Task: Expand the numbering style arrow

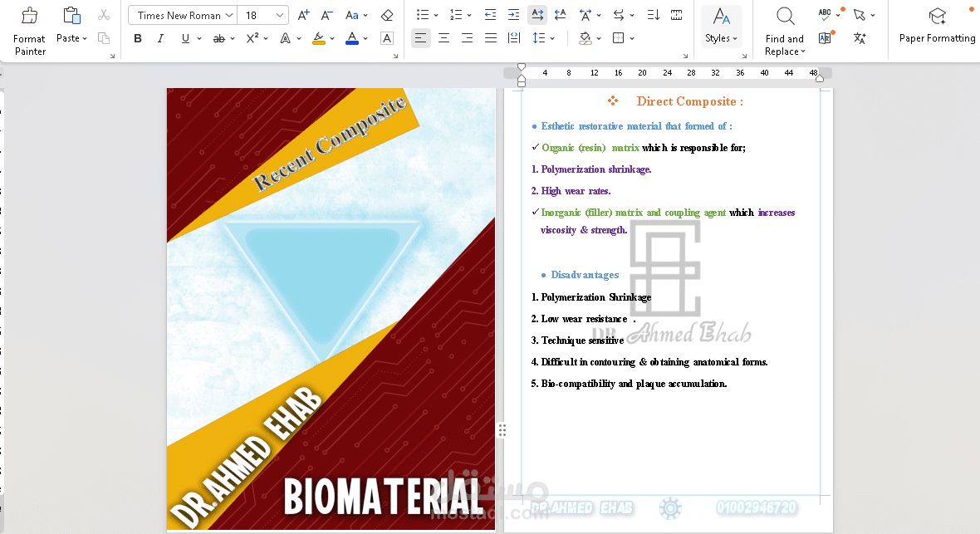Action: point(469,15)
